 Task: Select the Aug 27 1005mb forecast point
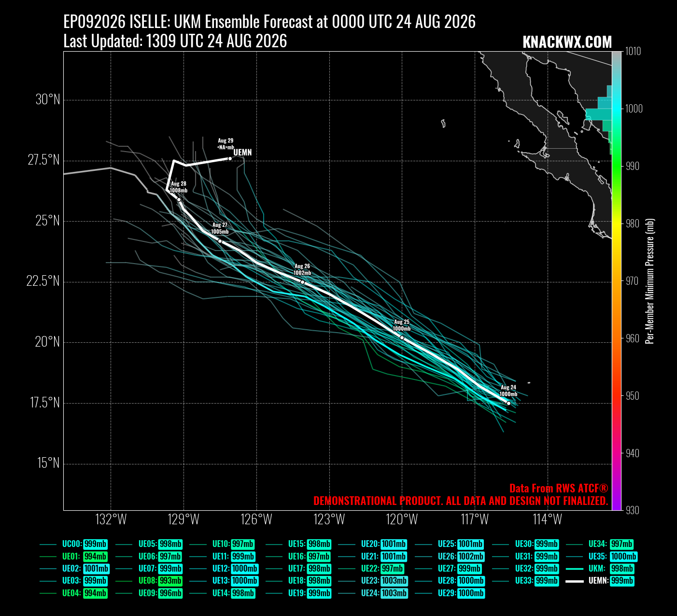tap(220, 241)
